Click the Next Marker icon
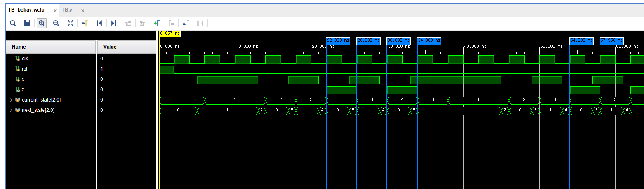This screenshot has width=644, height=189. [x=186, y=23]
